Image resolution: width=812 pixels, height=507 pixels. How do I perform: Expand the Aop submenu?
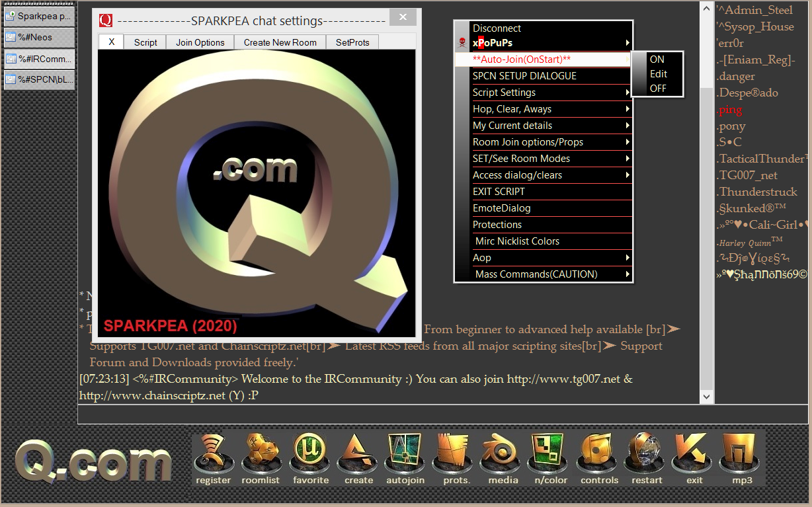pos(544,257)
